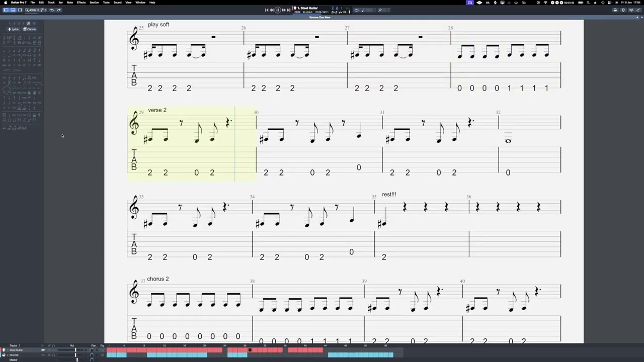
Task: Select the "verse 2" section label
Action: [x=157, y=110]
